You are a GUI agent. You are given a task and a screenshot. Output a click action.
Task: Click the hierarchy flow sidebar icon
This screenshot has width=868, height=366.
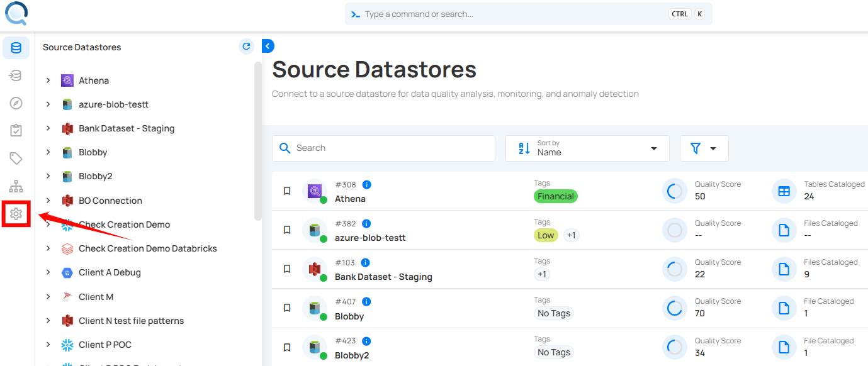tap(16, 186)
